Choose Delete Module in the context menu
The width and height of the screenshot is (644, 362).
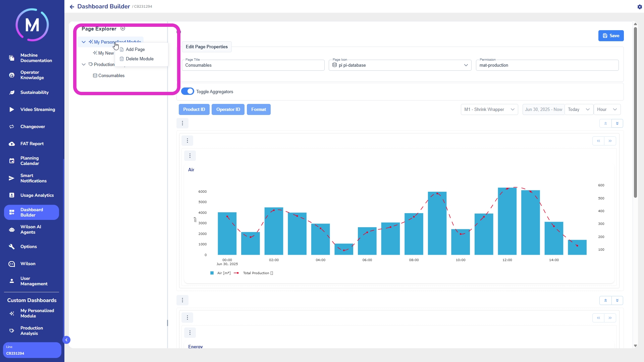(x=140, y=59)
